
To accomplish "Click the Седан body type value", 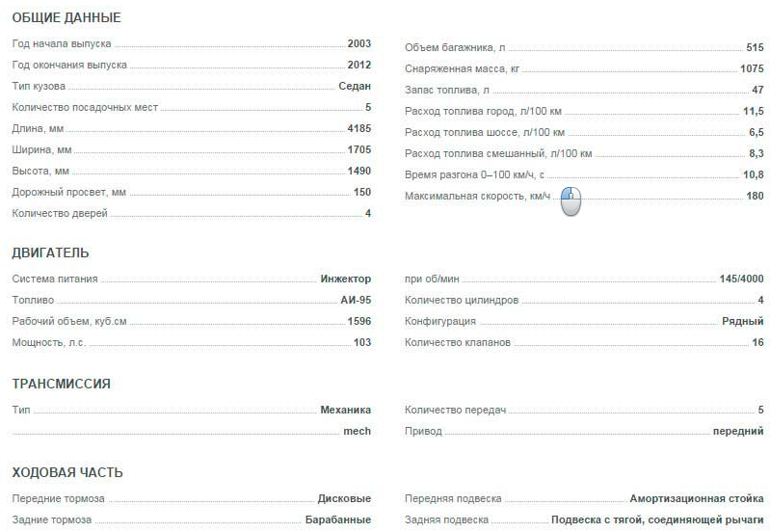I will [355, 86].
